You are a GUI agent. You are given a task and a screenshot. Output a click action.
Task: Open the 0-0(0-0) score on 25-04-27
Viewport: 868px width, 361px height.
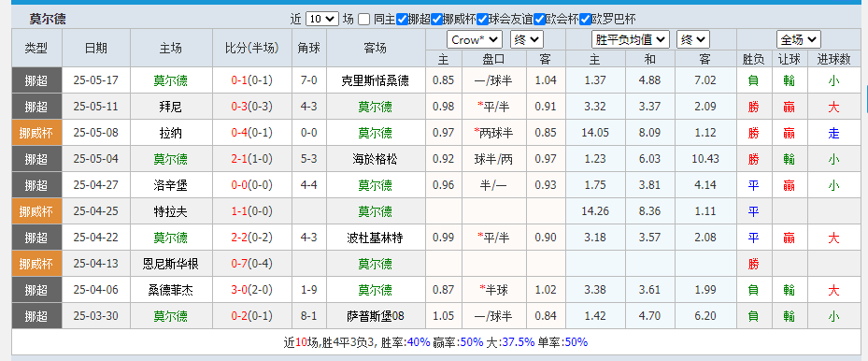pyautogui.click(x=252, y=185)
